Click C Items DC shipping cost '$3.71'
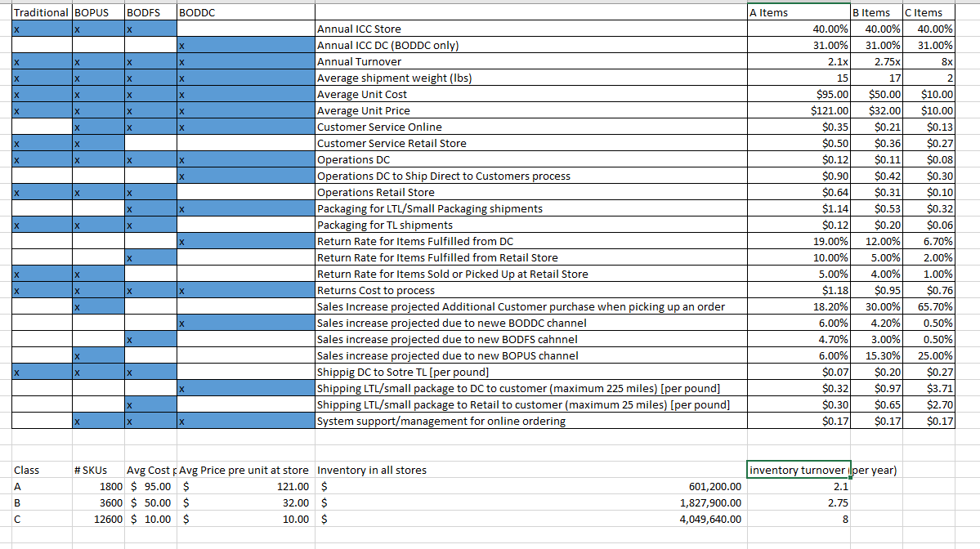980x549 pixels. pyautogui.click(x=929, y=389)
